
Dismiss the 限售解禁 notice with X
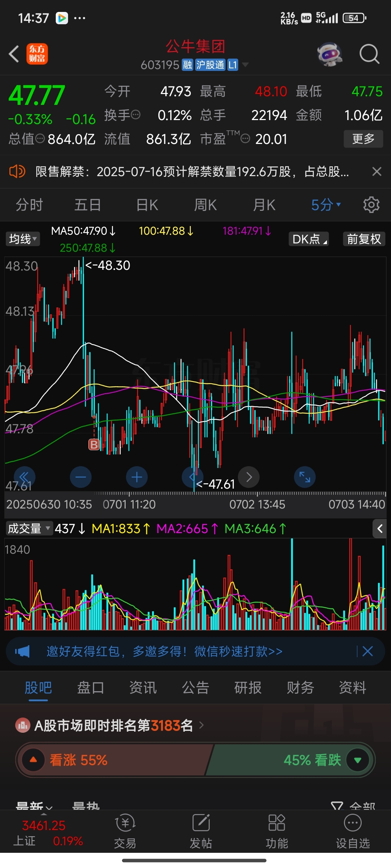(x=377, y=171)
